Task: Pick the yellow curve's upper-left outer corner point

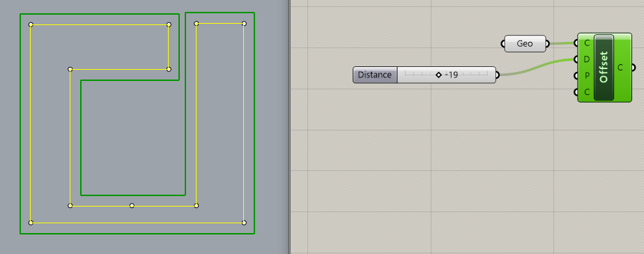Action: tap(31, 24)
